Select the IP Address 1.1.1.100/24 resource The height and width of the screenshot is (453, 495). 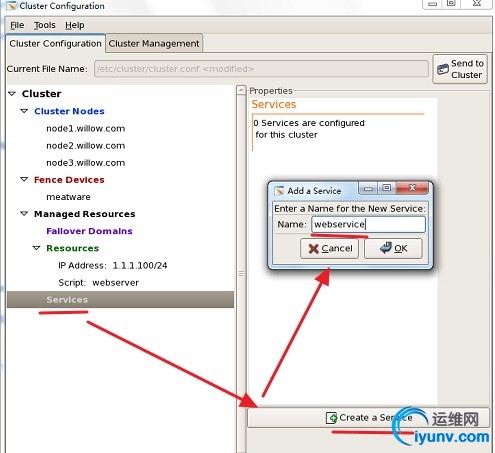click(113, 265)
